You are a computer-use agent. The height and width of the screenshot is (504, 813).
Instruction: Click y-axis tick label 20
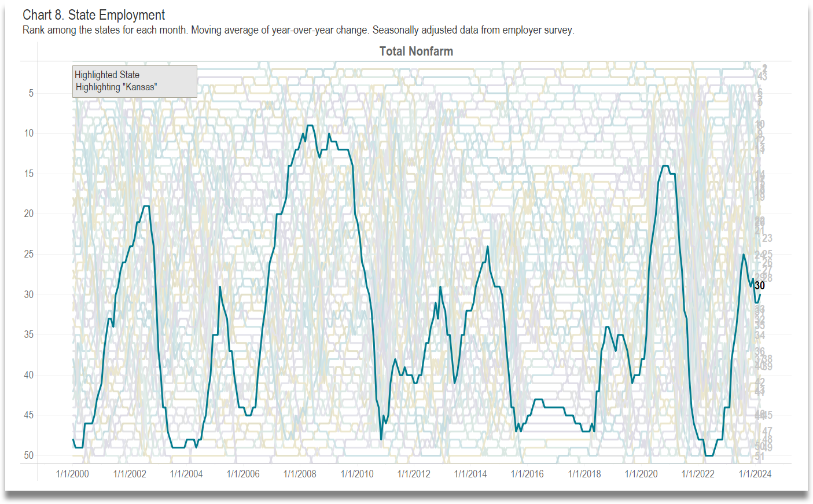pyautogui.click(x=29, y=214)
